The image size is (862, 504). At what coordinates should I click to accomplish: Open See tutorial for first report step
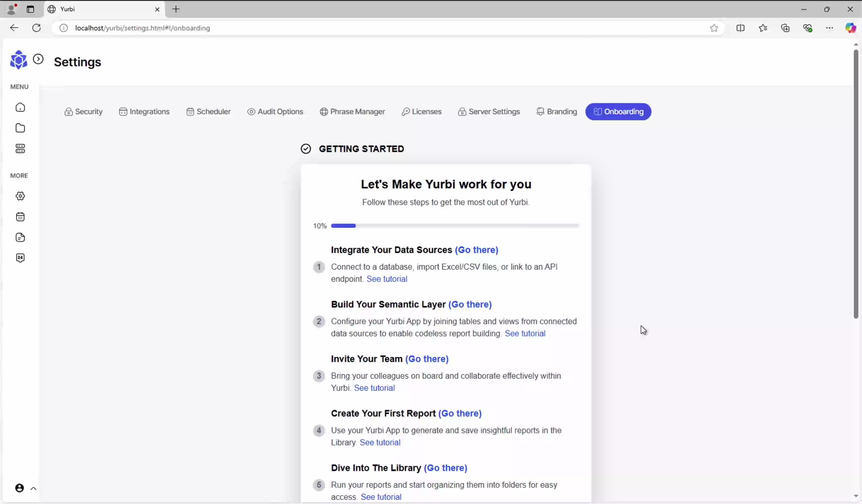click(x=380, y=443)
